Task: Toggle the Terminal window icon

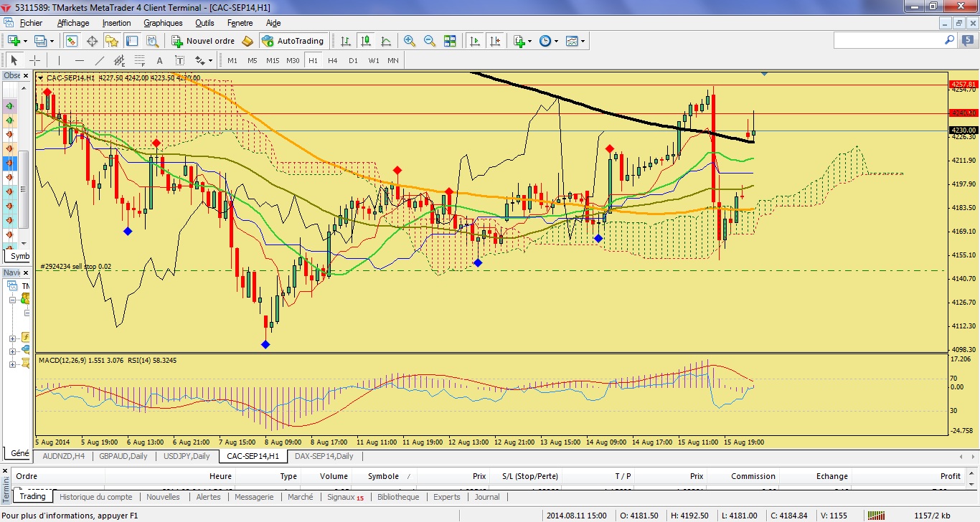Action: (x=132, y=41)
